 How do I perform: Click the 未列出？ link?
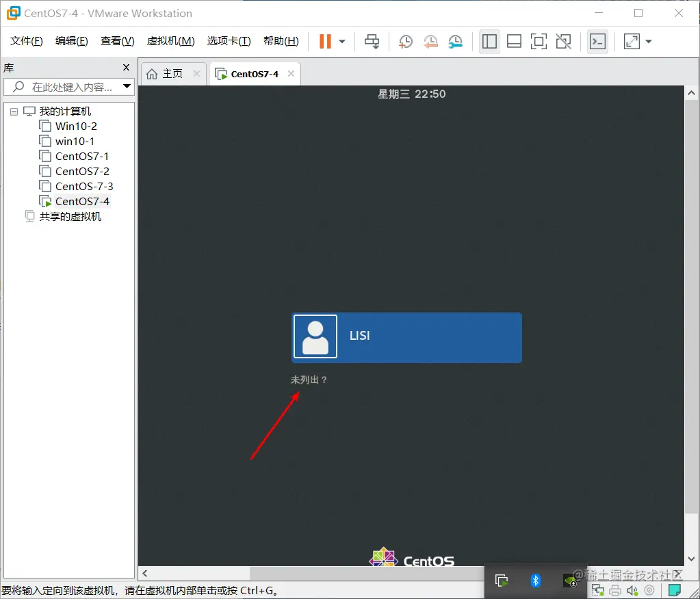coord(309,380)
